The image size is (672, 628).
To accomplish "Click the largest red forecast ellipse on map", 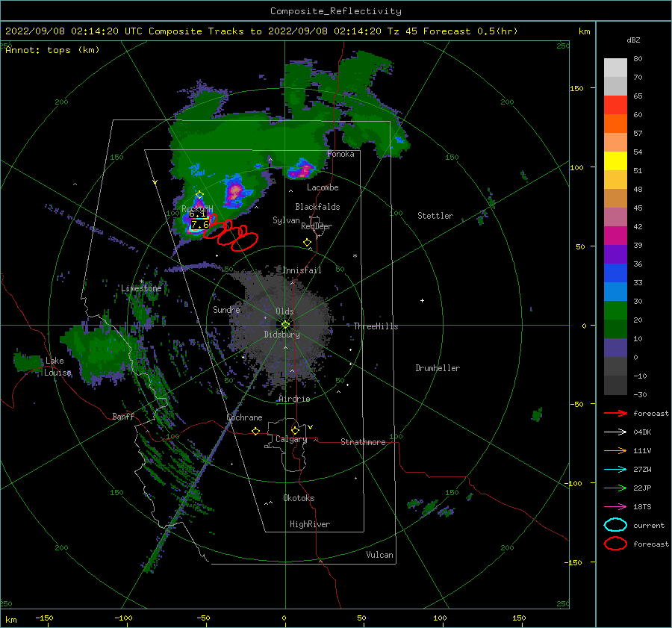I will point(244,242).
